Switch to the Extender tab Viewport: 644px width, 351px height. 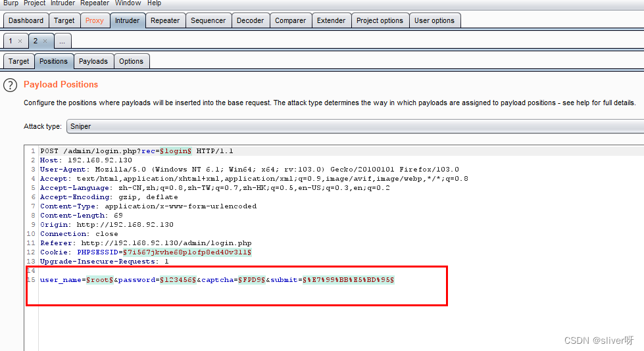coord(331,20)
